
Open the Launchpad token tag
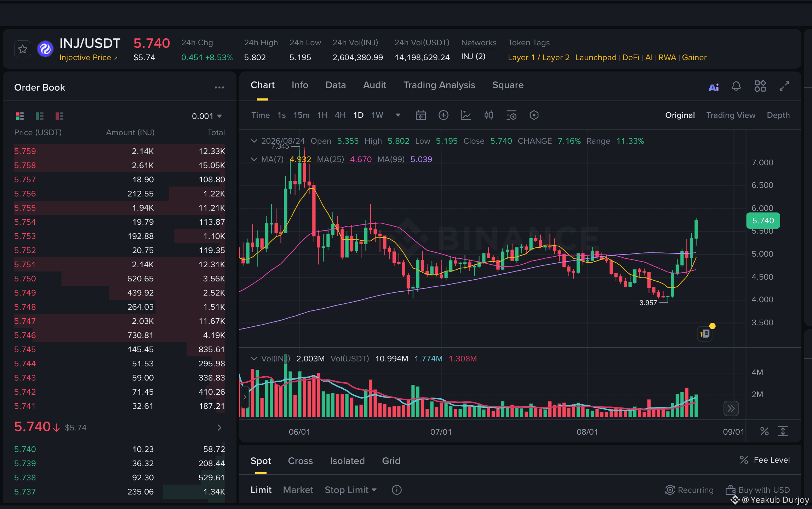tap(596, 58)
